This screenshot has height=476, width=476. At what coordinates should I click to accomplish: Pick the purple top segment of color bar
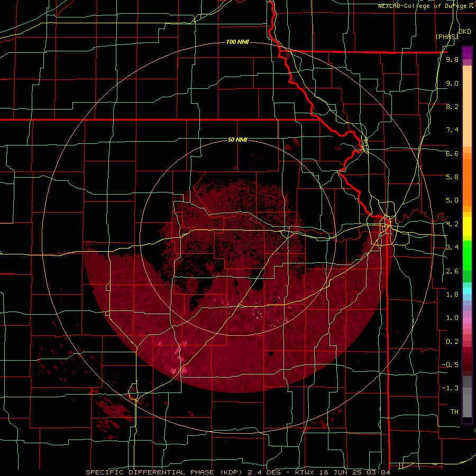click(x=467, y=53)
